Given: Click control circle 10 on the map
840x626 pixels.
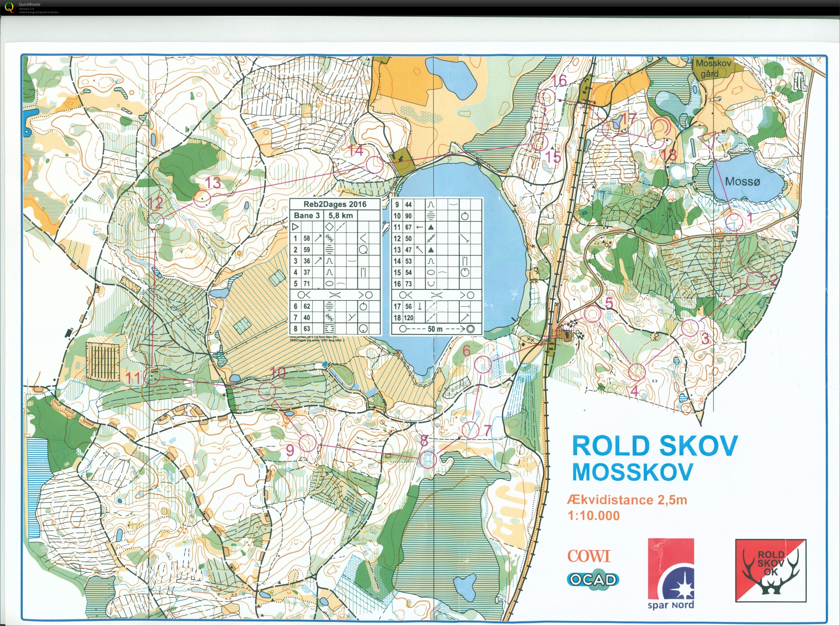Looking at the screenshot, I should coord(267,391).
